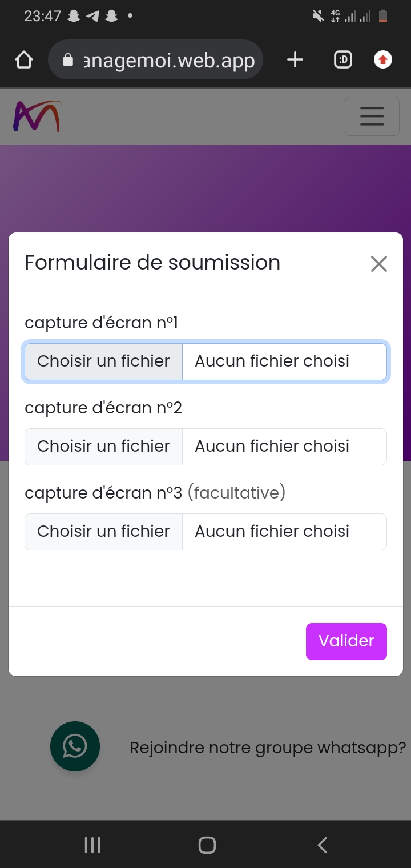
Task: Tap the browser home icon
Action: [x=24, y=60]
